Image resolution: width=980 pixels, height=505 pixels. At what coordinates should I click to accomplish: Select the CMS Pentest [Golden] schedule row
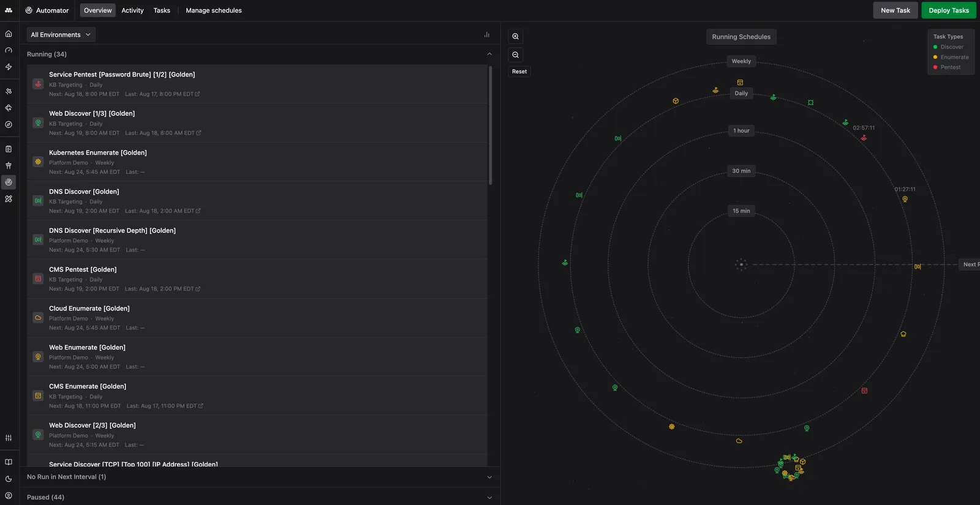(257, 279)
